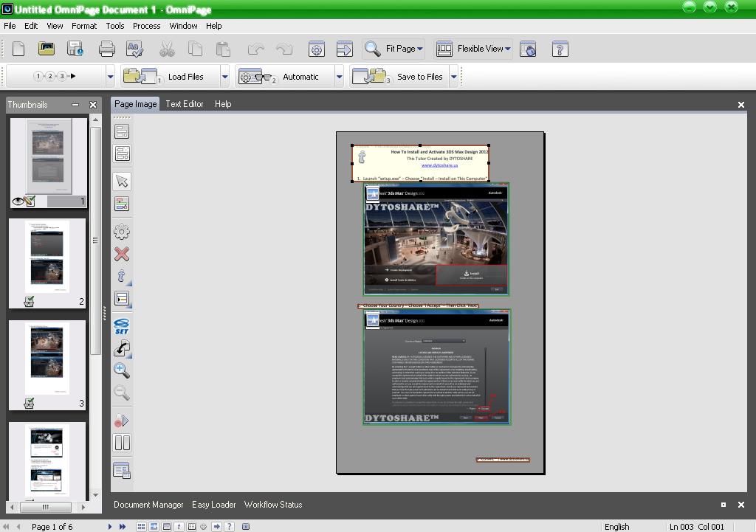Screen dimensions: 756x532
Task: Click the Save to Files button
Action: (399, 77)
